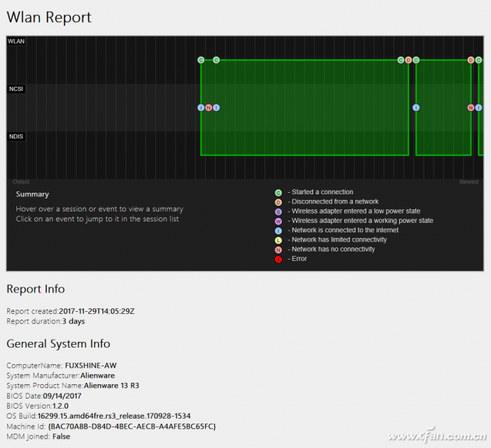Click 'Network has limited connectivity' legend text
This screenshot has height=448, width=491.
pyautogui.click(x=339, y=239)
